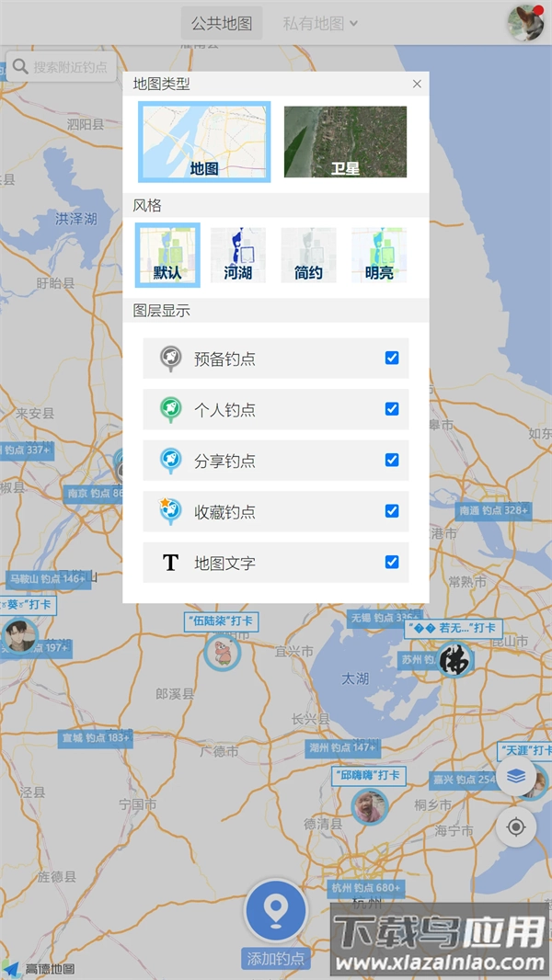
Task: Click the 桐乡市 city label
Action: pyautogui.click(x=432, y=805)
